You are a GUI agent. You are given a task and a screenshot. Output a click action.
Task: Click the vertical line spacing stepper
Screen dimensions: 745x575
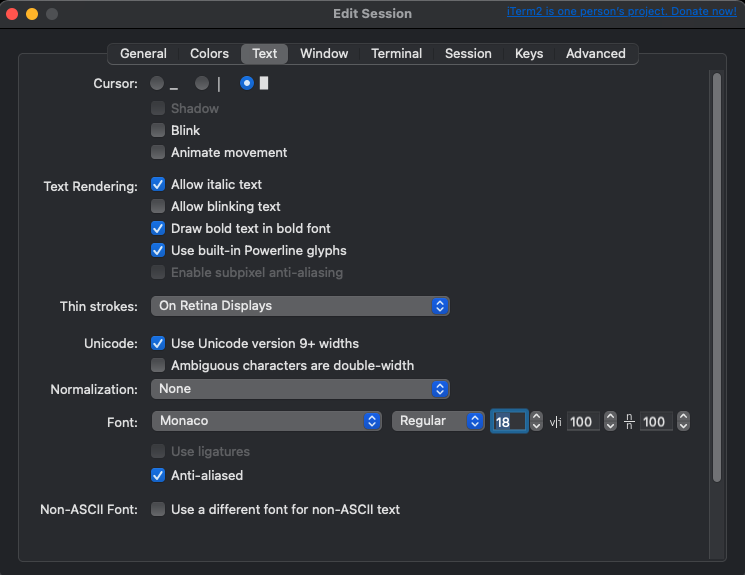683,421
